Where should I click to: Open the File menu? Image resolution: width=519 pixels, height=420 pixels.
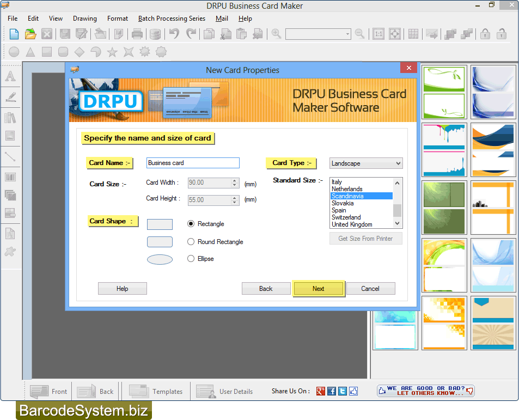[x=13, y=19]
